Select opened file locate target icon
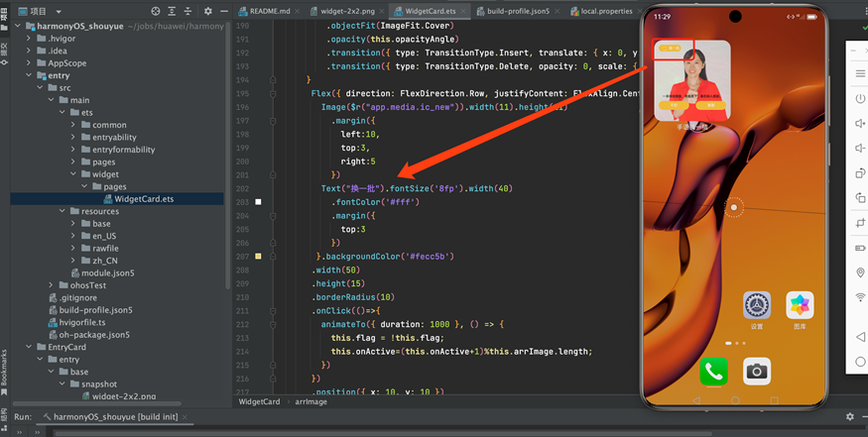Screen dimensions: 868x437 click(x=156, y=11)
